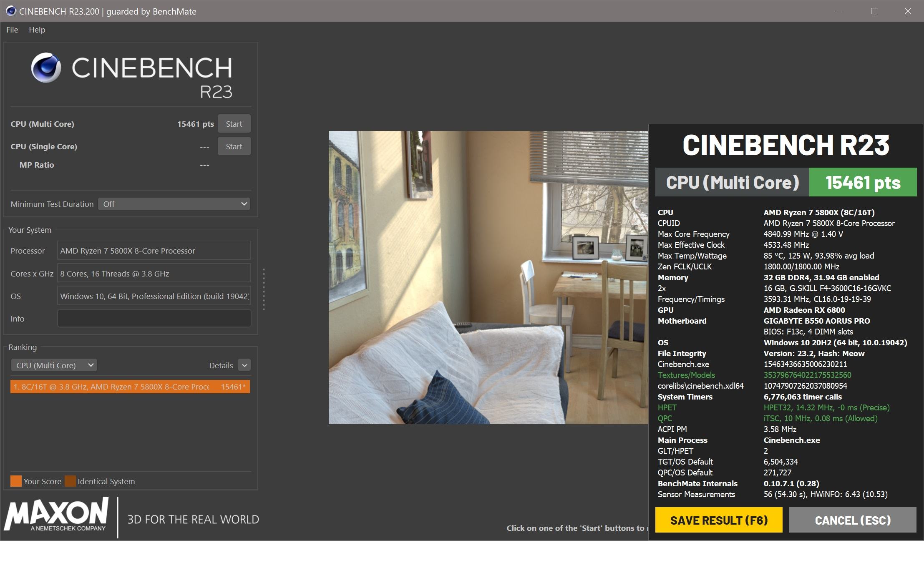Click the Processor field
Viewport: 924px width, 563px height.
tap(154, 251)
